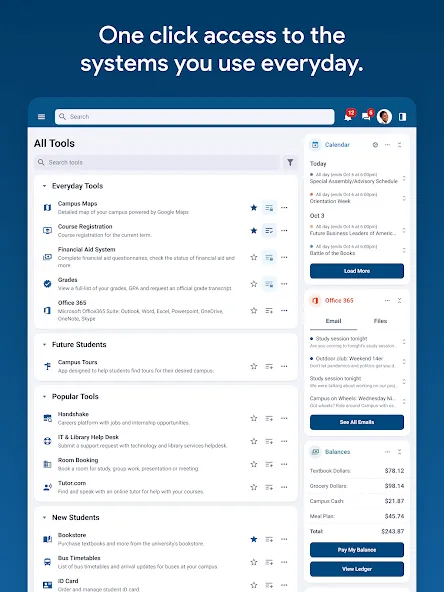
Task: Open more options for Office 365 widget
Action: [387, 301]
